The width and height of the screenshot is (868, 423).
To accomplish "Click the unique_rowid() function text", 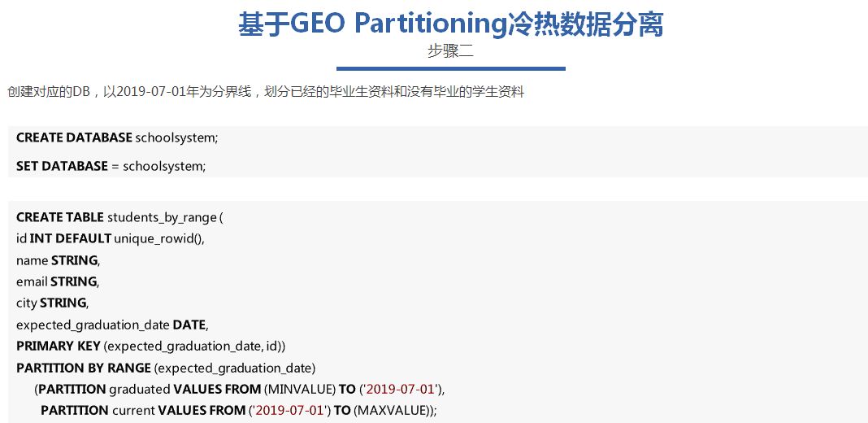I will pyautogui.click(x=159, y=238).
